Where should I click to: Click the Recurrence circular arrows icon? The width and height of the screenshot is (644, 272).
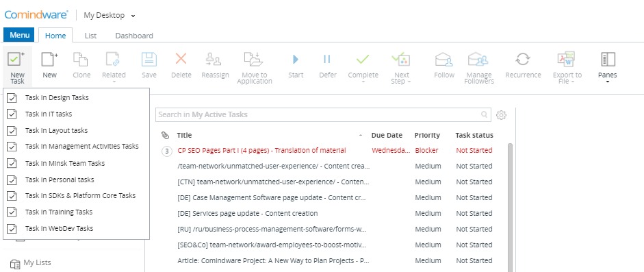click(523, 60)
